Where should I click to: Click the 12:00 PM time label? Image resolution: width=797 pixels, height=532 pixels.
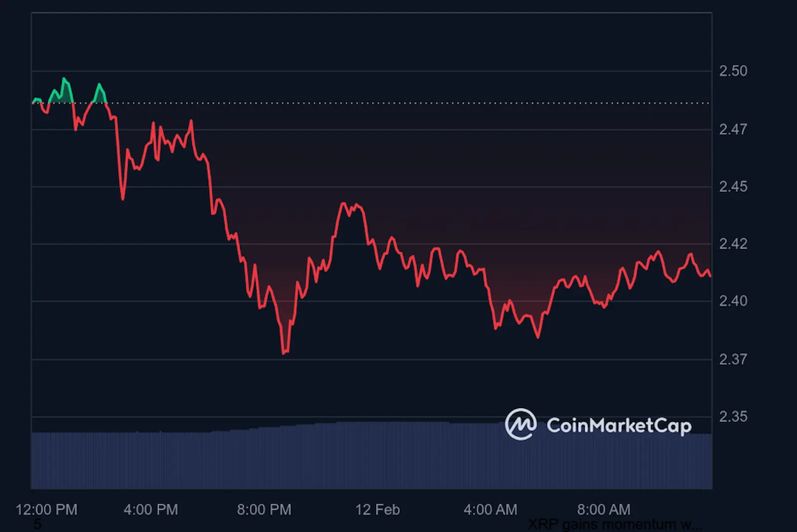coord(46,510)
